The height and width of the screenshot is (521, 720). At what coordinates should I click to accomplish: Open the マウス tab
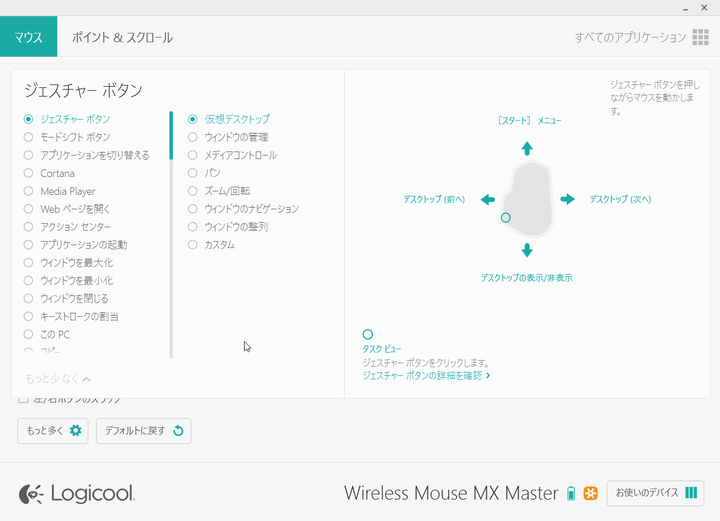click(28, 37)
